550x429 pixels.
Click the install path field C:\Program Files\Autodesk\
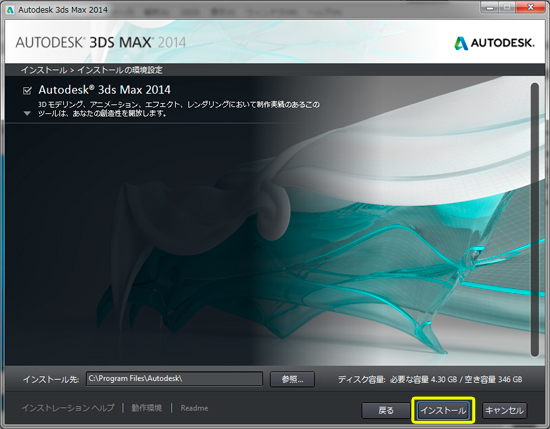[x=174, y=379]
